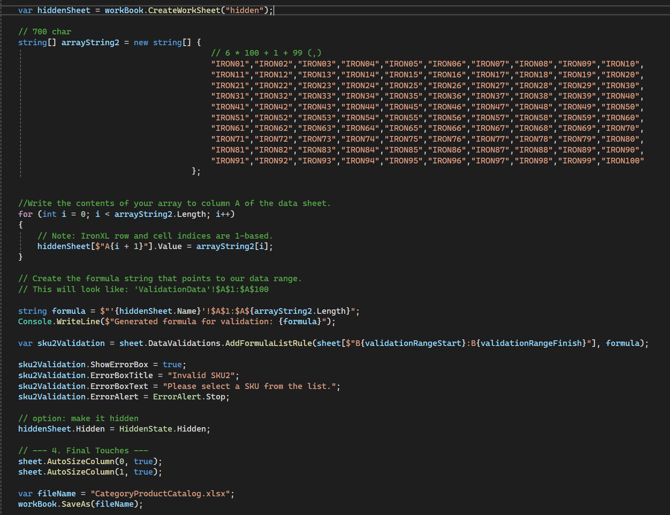The image size is (670, 515).
Task: Click the for keyword of the loop
Action: click(25, 214)
